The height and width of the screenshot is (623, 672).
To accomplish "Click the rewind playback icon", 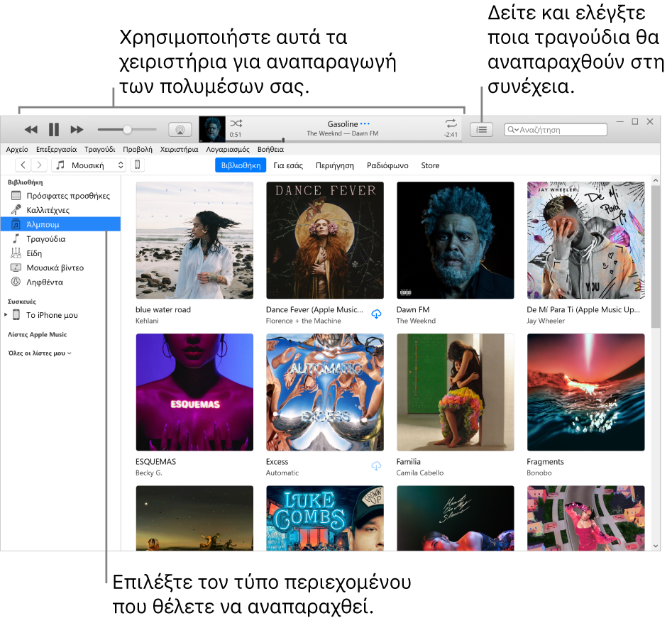I will tap(31, 129).
